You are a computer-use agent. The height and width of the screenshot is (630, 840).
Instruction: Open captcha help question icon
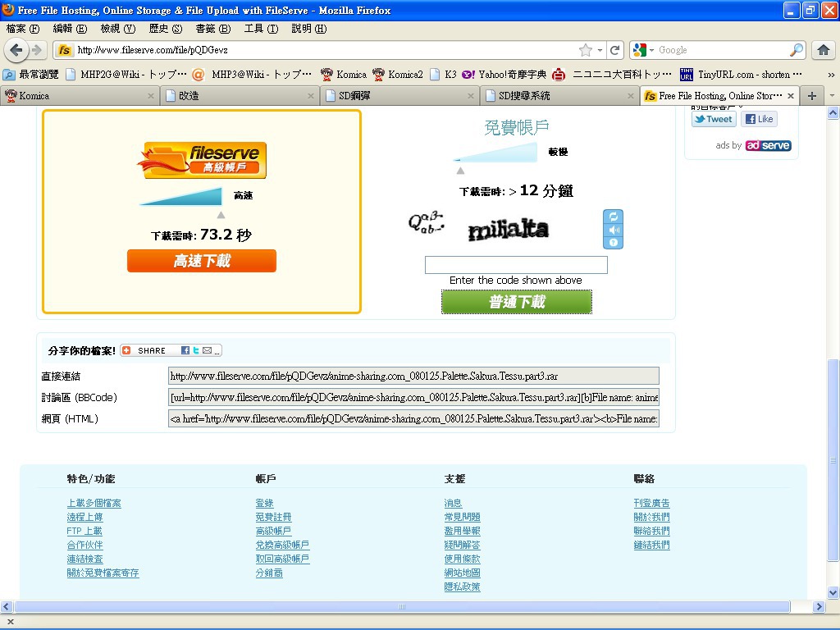(614, 243)
